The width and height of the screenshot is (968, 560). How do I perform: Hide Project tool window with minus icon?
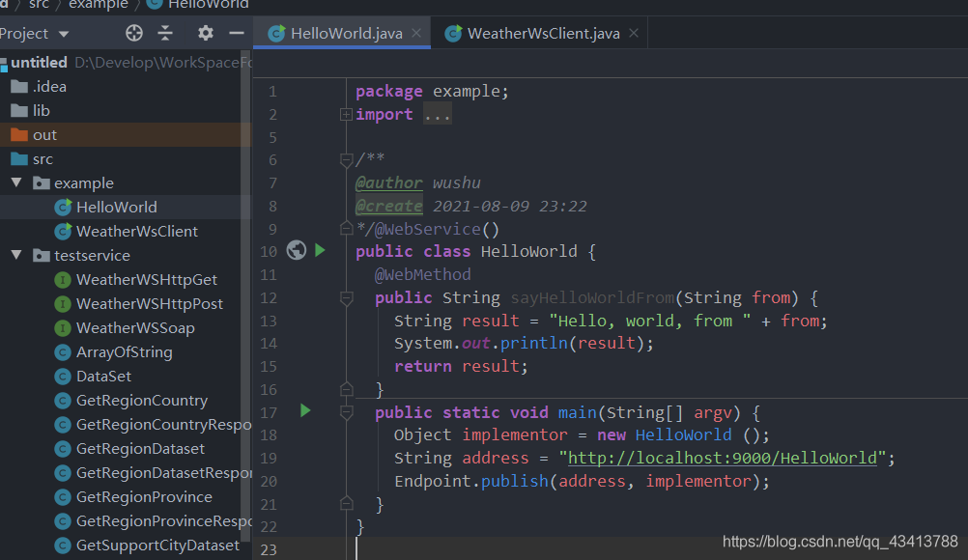pos(237,32)
